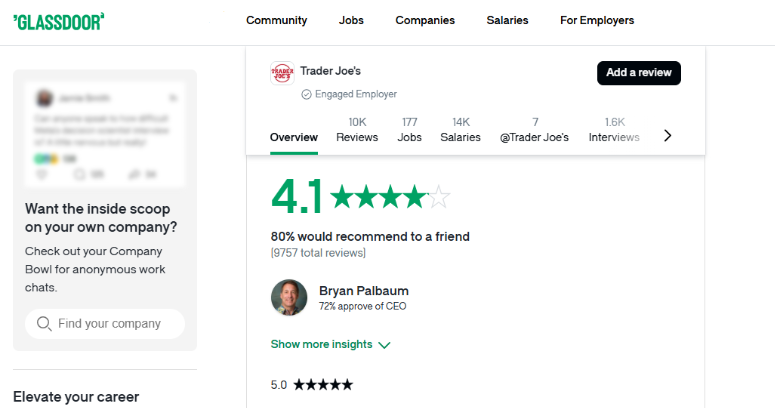This screenshot has width=775, height=408.
Task: Click the Trader Joe's company name
Action: click(x=330, y=71)
